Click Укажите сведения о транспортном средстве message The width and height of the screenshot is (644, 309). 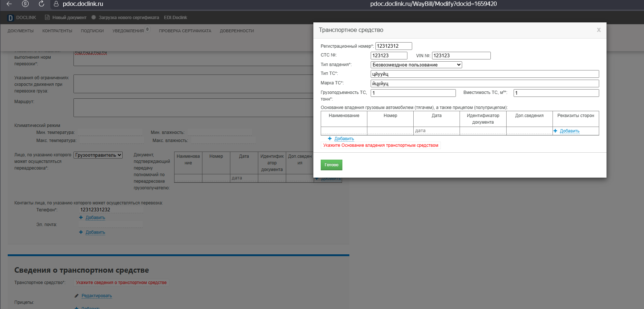pyautogui.click(x=121, y=283)
